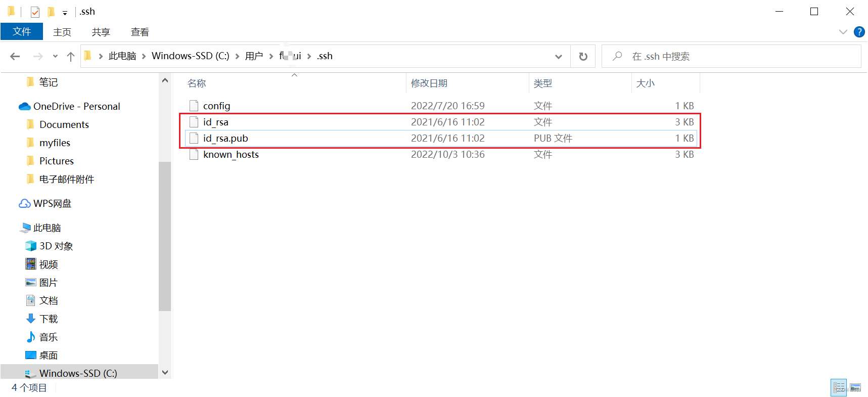
Task: Open 桌面 in sidebar
Action: click(49, 355)
